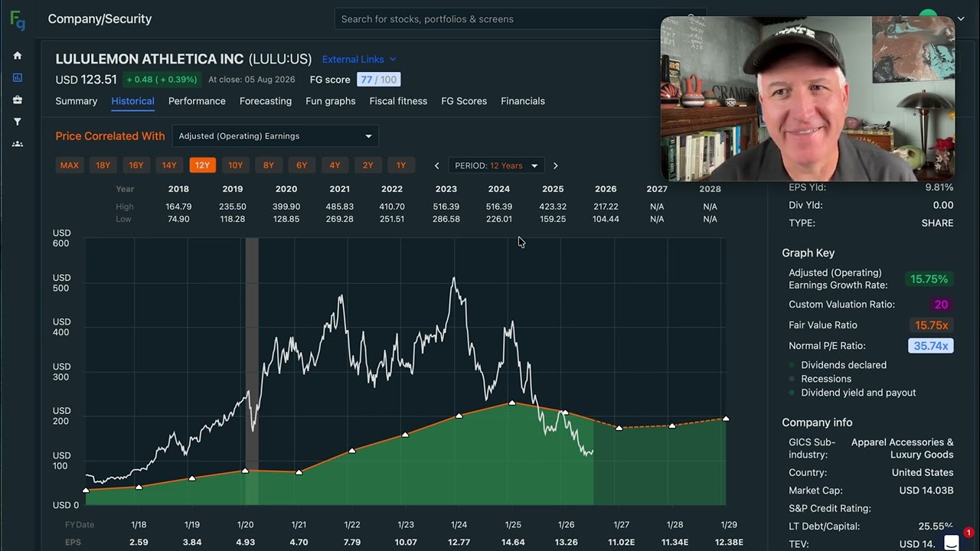This screenshot has height=551, width=980.
Task: Set time range to 10Y
Action: pos(235,165)
